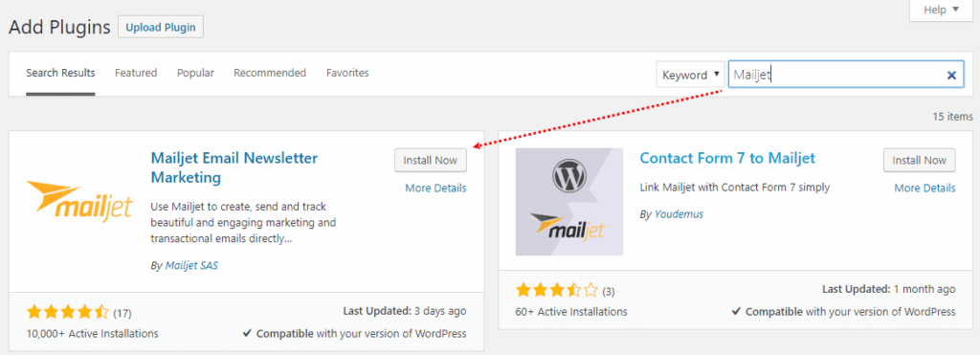Screen dimensions: 980x355
Task: Switch to Favorites tab
Action: (x=347, y=73)
